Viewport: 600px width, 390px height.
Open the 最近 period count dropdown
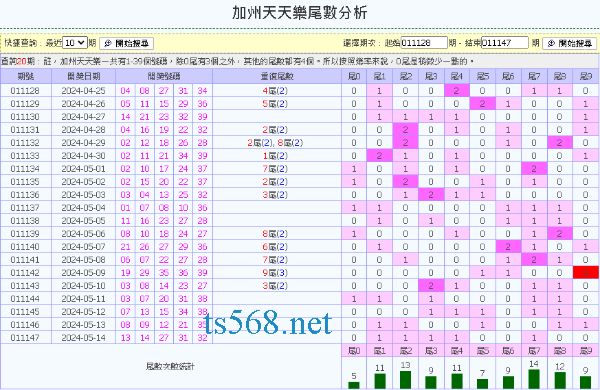click(75, 42)
